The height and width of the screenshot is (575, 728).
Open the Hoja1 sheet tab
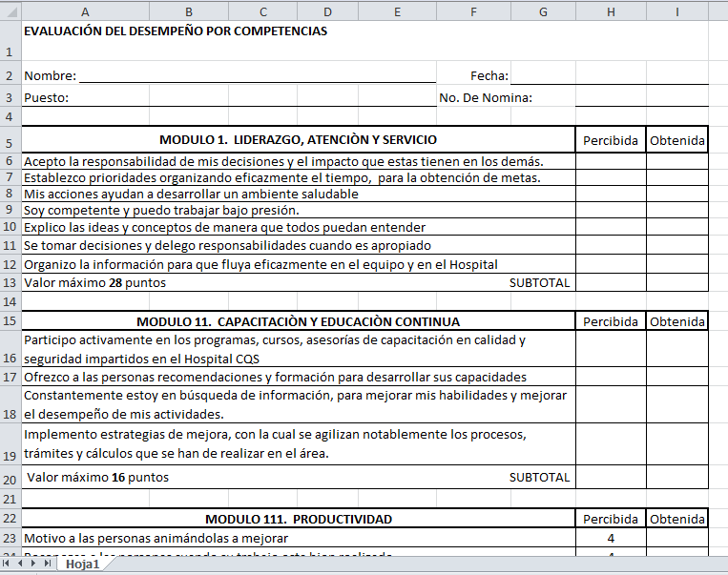point(83,564)
